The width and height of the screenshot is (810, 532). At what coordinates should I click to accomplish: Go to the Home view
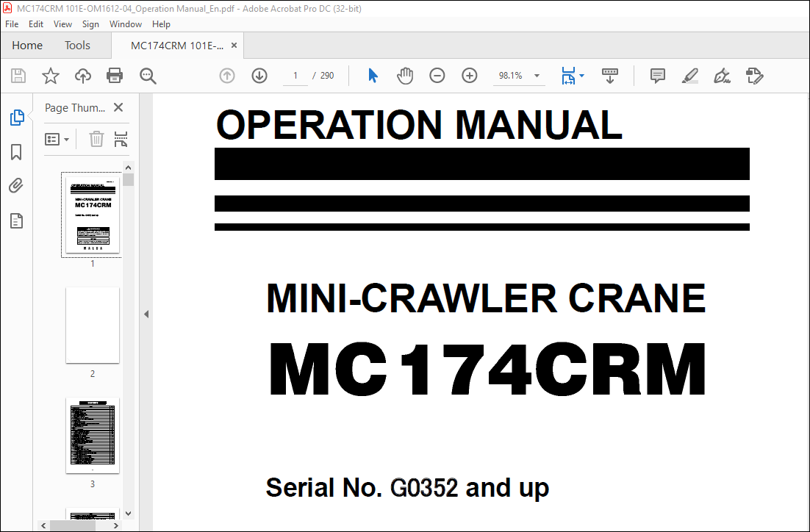27,46
